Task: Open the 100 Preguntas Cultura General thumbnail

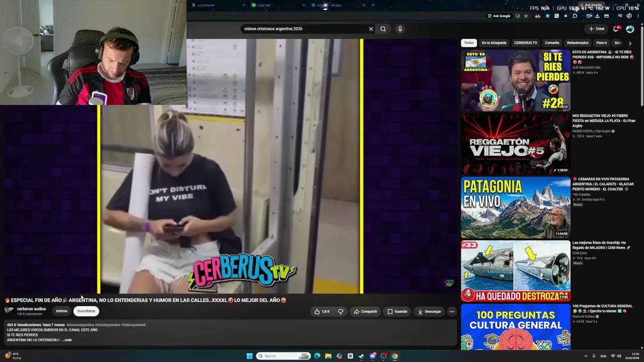Action: (516, 327)
